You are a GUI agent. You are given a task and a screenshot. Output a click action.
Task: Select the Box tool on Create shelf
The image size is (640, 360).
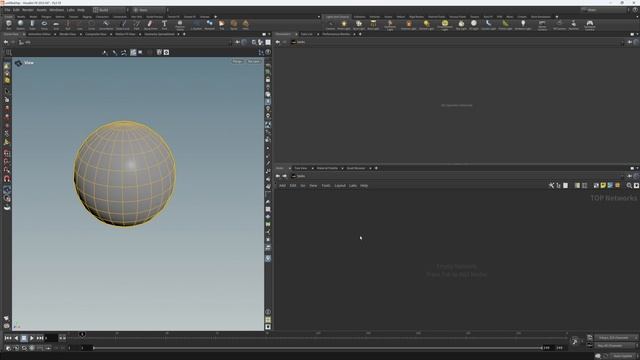click(9, 25)
